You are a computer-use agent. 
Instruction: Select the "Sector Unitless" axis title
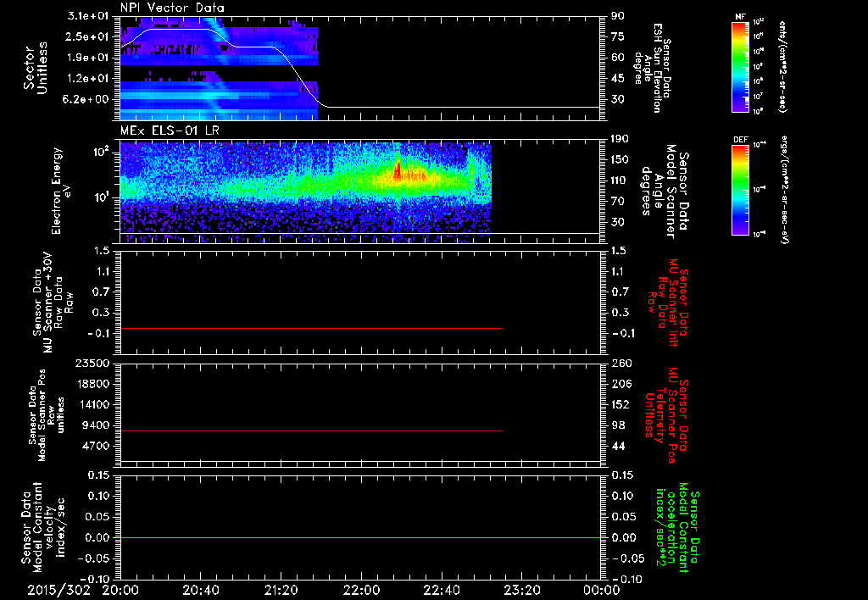pos(36,68)
